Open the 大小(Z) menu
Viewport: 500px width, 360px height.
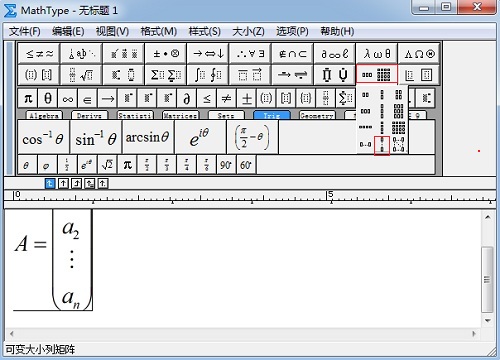click(x=248, y=32)
